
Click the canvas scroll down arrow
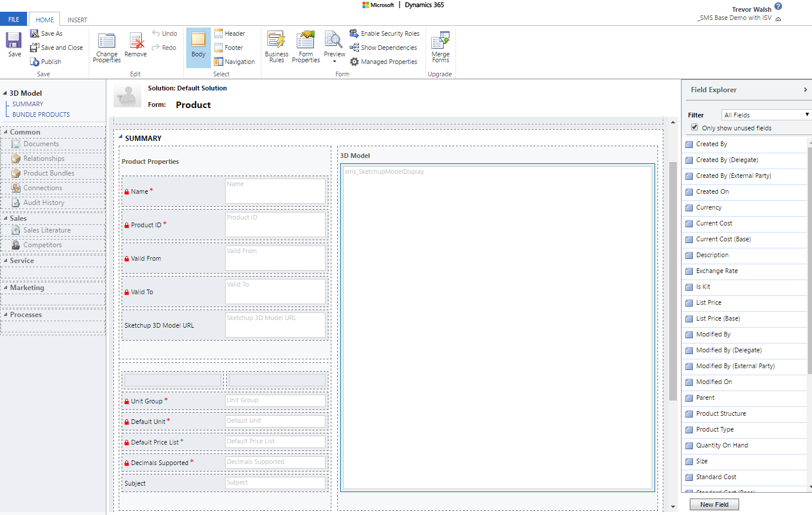[x=673, y=506]
